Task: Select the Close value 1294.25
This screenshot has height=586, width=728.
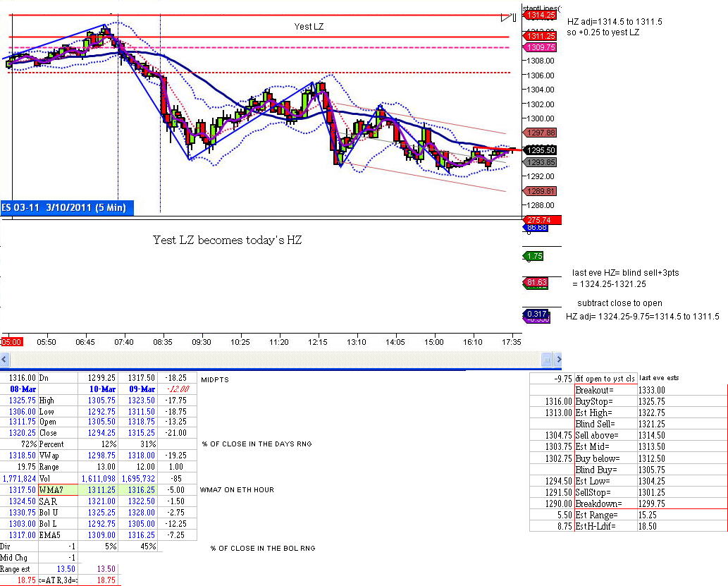Action: [x=98, y=433]
